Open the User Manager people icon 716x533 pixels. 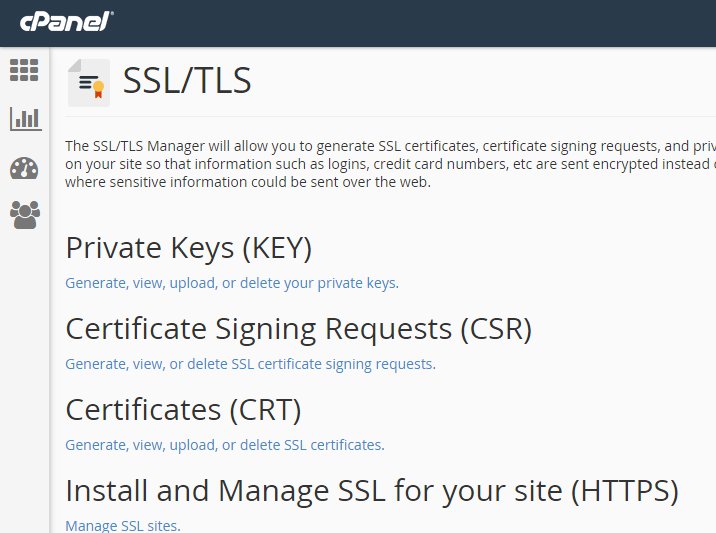(24, 215)
